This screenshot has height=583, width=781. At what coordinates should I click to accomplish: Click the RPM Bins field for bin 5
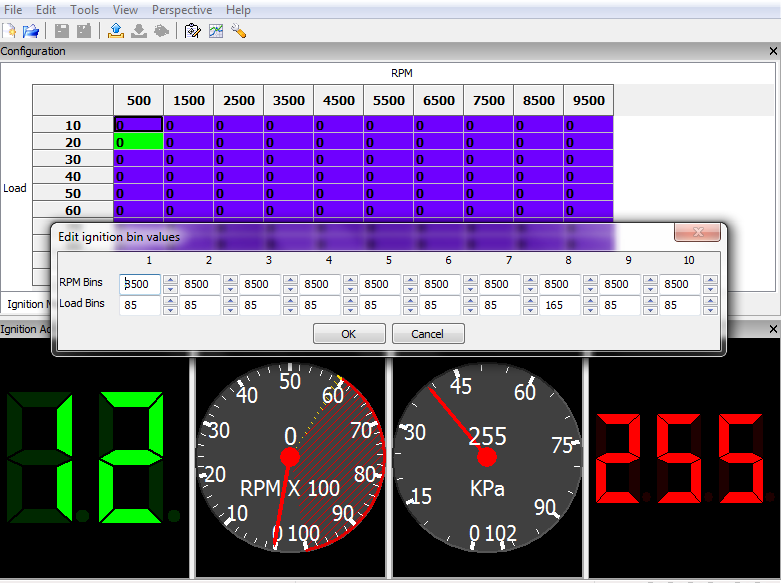[381, 284]
